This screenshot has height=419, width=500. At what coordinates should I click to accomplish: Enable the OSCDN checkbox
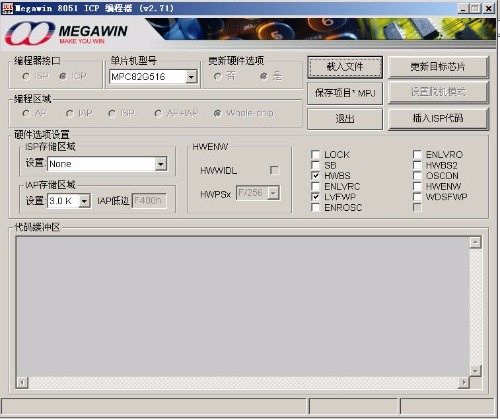417,176
